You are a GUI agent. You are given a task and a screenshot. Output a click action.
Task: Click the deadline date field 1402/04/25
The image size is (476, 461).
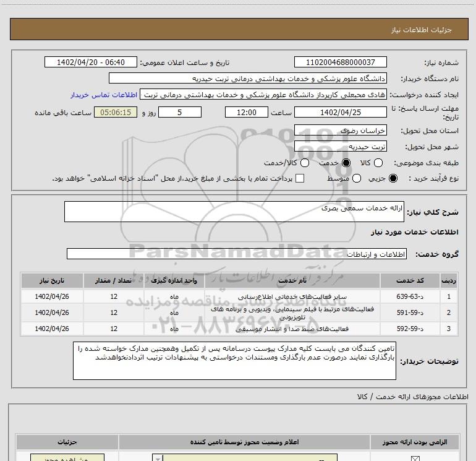tap(340, 112)
